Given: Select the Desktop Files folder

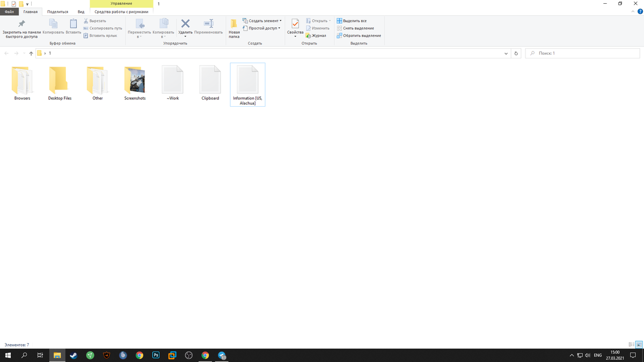Looking at the screenshot, I should click(x=60, y=84).
